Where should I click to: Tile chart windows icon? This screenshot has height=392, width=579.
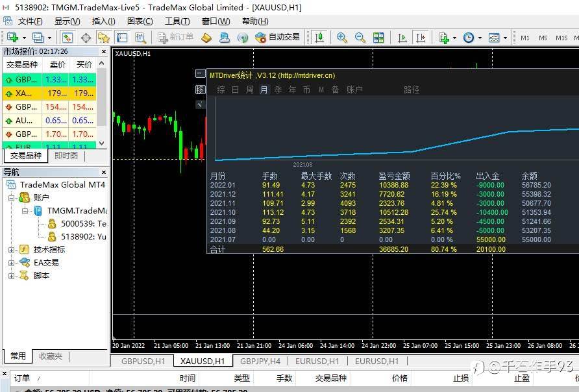[378, 37]
